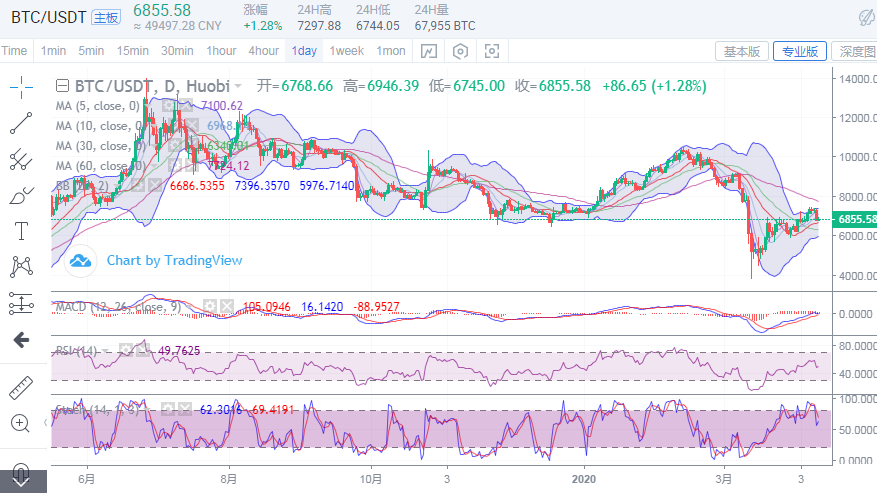The height and width of the screenshot is (493, 877).
Task: Remove the MA 60 indicator
Action: click(192, 166)
